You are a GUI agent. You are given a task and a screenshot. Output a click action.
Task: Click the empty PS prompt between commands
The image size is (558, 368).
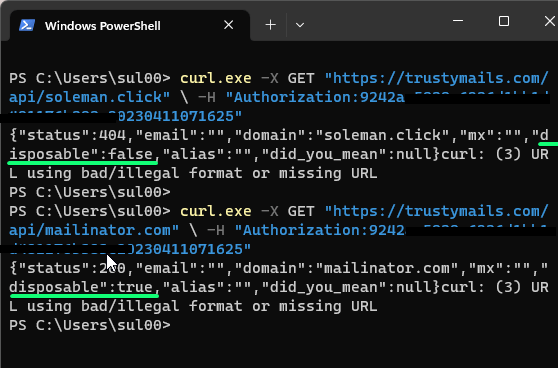coord(90,192)
